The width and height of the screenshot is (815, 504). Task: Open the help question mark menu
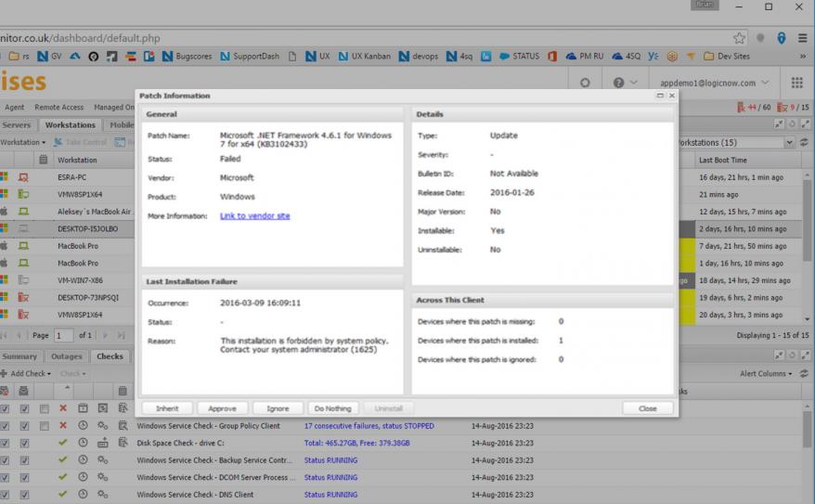tap(625, 83)
